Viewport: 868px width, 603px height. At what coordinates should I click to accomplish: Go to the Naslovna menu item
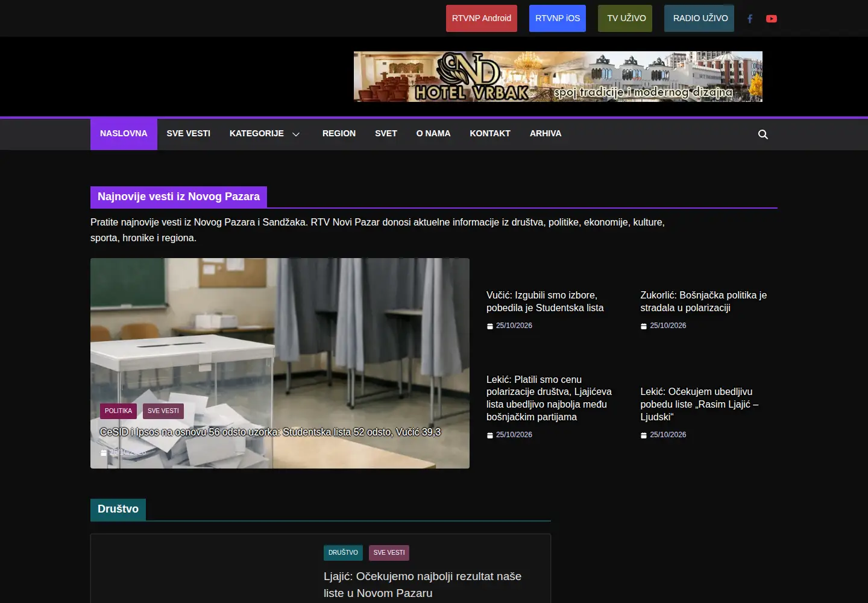click(124, 134)
